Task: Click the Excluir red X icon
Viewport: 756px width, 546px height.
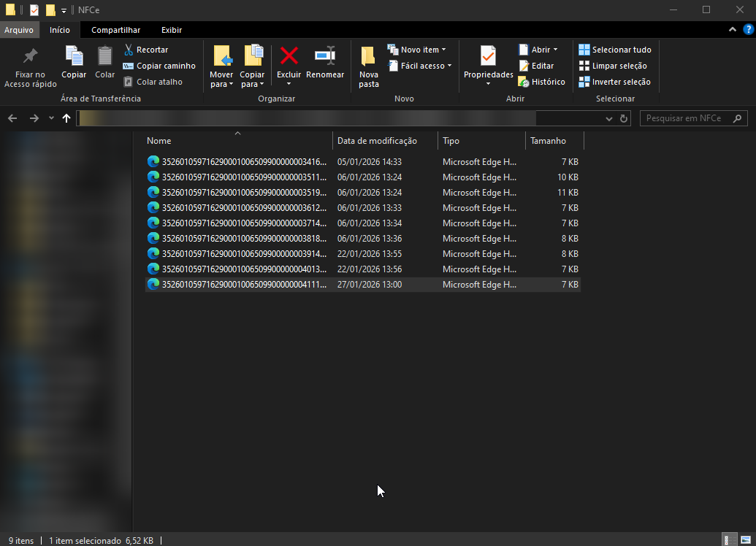Action: tap(289, 57)
